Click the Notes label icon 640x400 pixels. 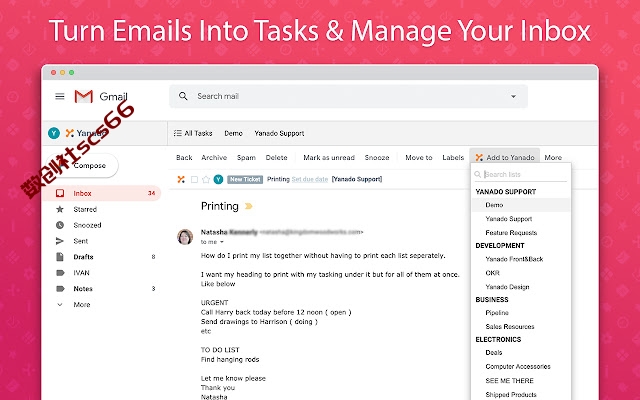tap(60, 289)
